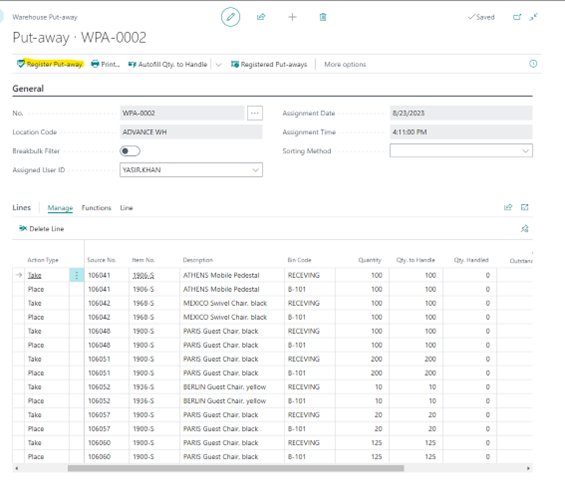Click item number 1936-S in Place row

click(143, 401)
